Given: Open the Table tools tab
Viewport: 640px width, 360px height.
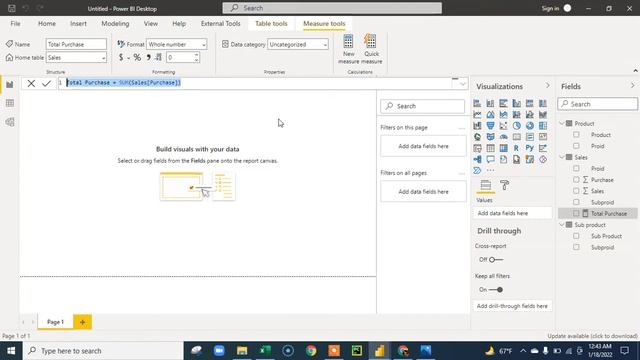Looking at the screenshot, I should point(271,24).
